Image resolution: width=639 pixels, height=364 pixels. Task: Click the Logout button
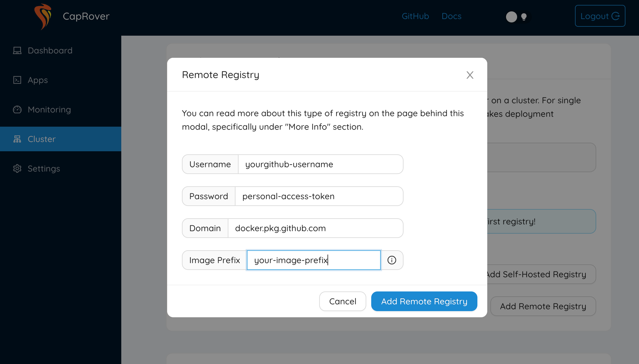coord(600,16)
